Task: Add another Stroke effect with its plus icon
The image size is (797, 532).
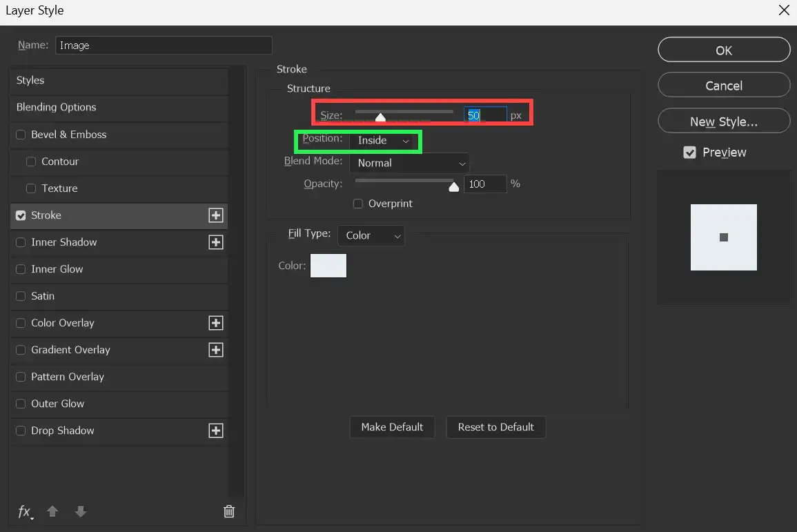Action: click(215, 215)
